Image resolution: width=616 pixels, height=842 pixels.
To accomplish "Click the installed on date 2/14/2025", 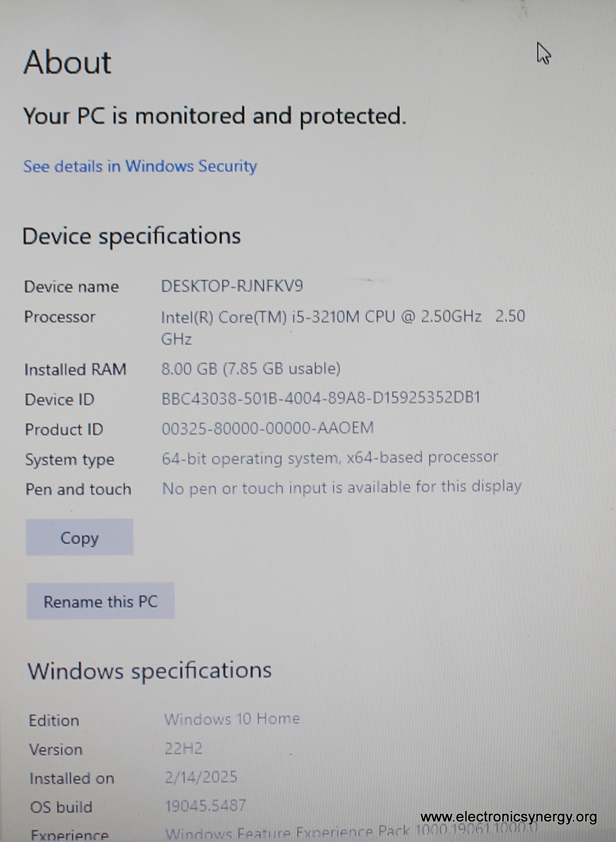I will click(x=201, y=777).
